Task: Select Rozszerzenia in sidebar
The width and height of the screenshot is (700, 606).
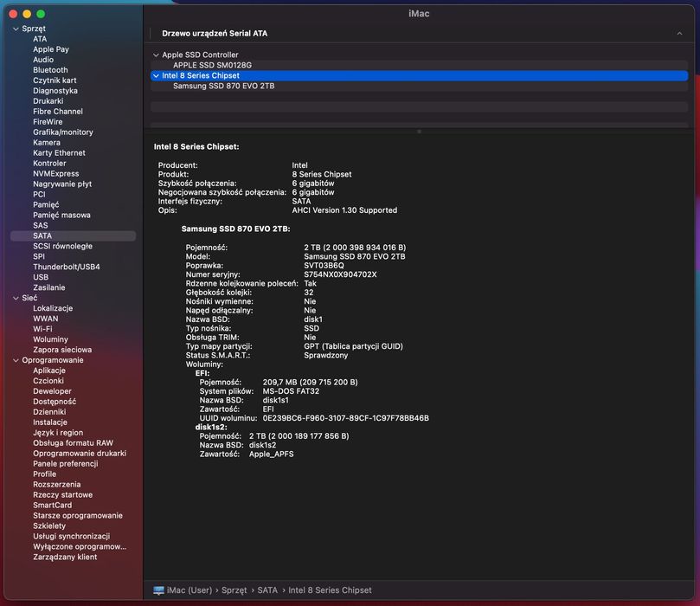Action: [x=57, y=484]
